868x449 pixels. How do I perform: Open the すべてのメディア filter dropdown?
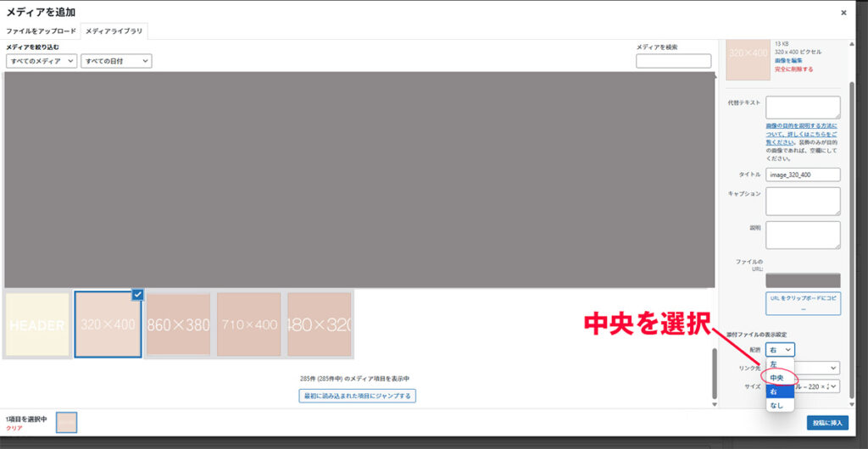(x=42, y=61)
